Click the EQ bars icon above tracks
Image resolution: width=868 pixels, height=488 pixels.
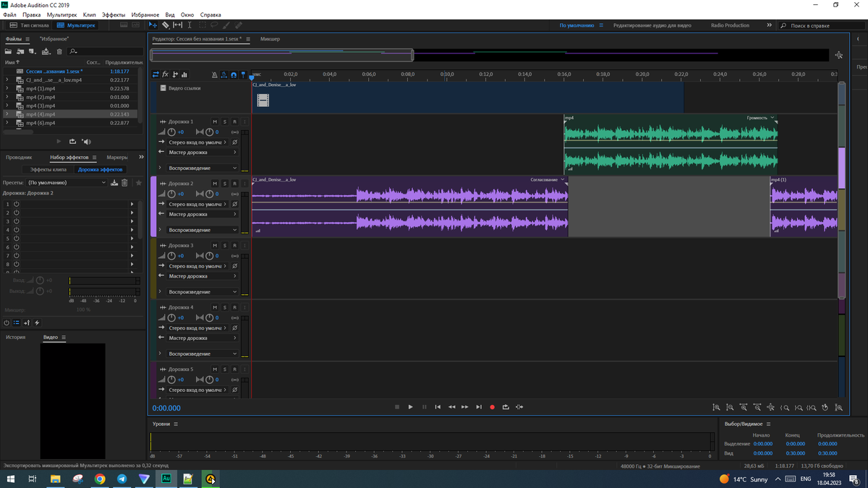[184, 74]
